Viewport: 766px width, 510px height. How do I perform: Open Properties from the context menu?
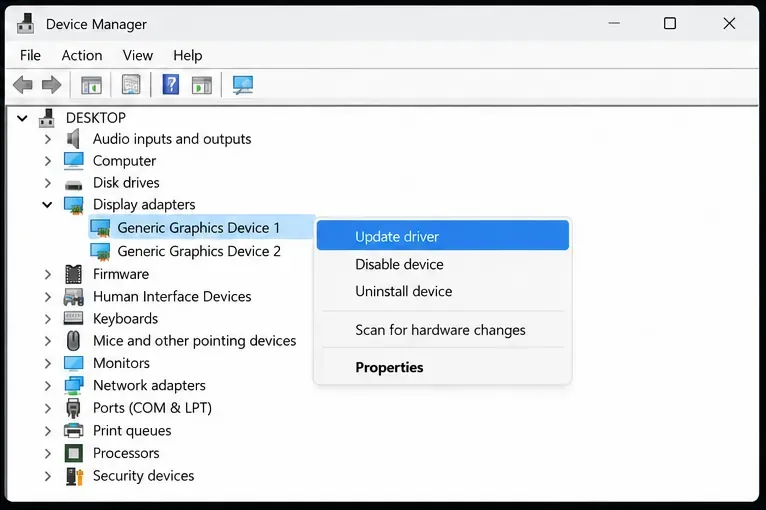click(x=443, y=367)
